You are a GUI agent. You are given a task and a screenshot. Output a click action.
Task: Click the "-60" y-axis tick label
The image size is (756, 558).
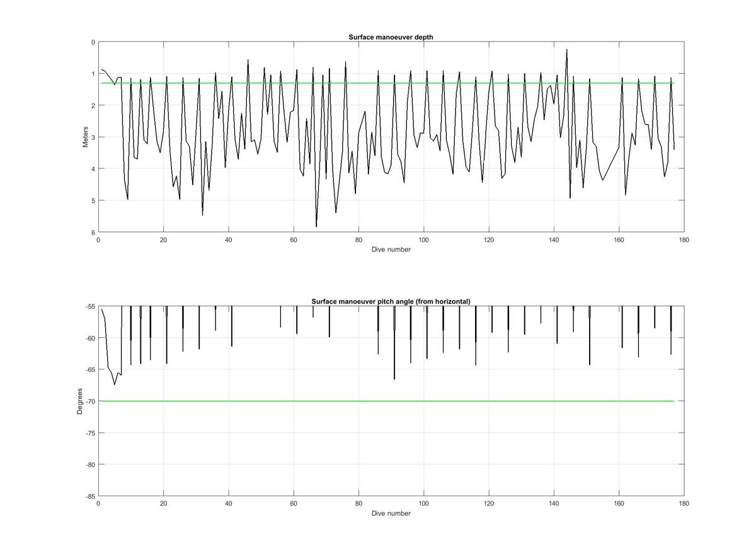(x=89, y=338)
